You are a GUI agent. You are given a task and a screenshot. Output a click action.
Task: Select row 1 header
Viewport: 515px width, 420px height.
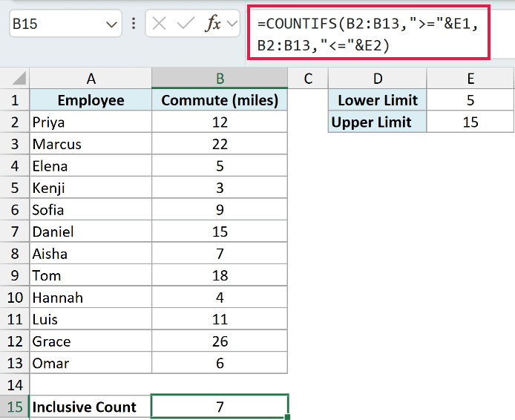click(x=15, y=100)
